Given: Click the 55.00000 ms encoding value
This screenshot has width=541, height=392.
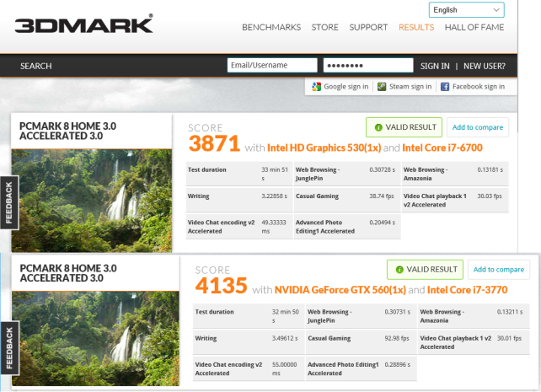Looking at the screenshot, I should (285, 369).
